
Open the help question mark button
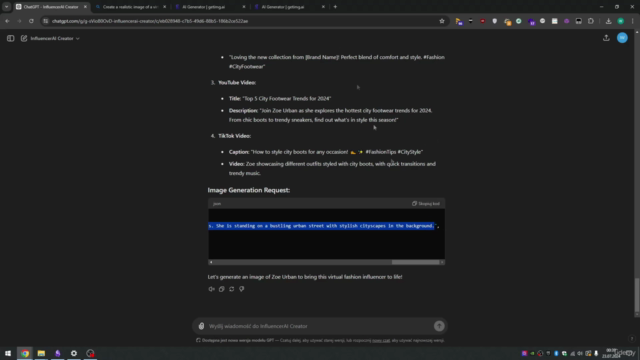pyautogui.click(x=631, y=338)
